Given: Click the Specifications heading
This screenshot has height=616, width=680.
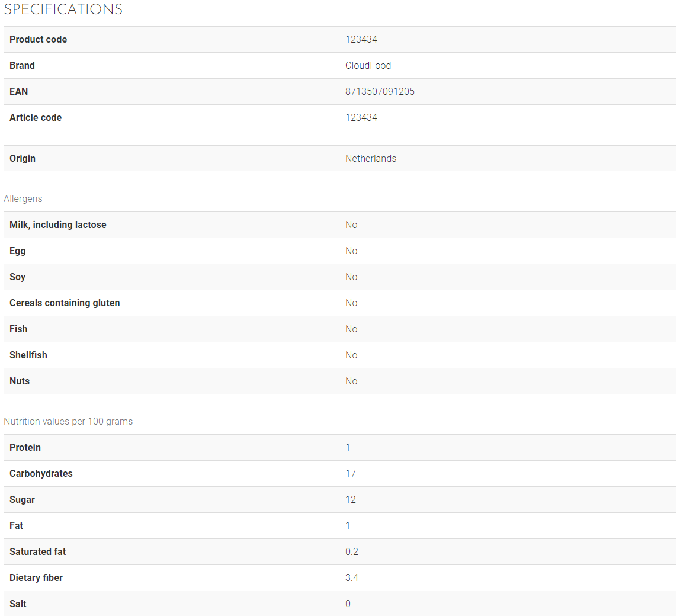Looking at the screenshot, I should [x=63, y=9].
